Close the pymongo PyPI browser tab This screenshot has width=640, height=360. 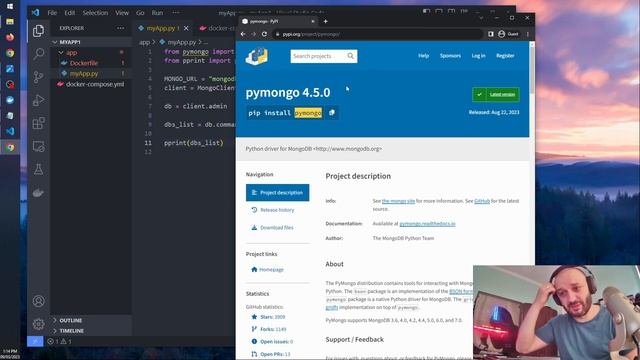pyautogui.click(x=313, y=21)
